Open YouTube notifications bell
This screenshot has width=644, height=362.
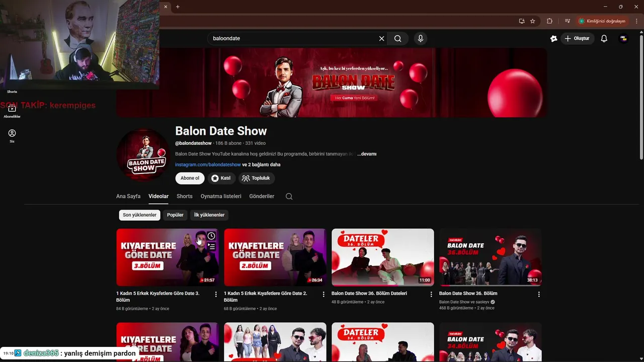(604, 38)
